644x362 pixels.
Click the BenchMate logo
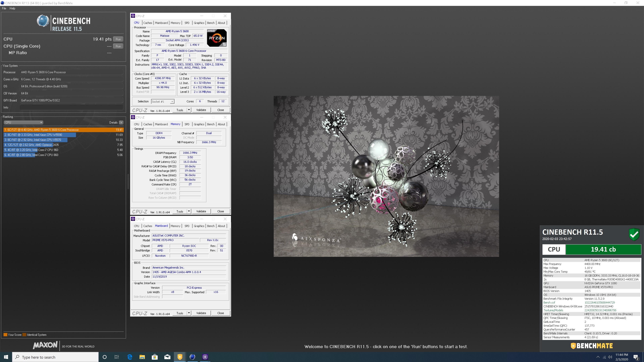592,346
